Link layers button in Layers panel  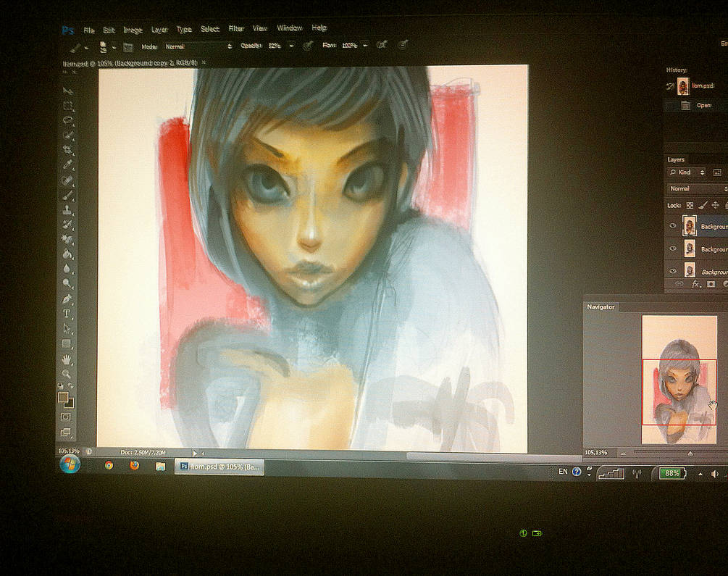click(x=679, y=284)
